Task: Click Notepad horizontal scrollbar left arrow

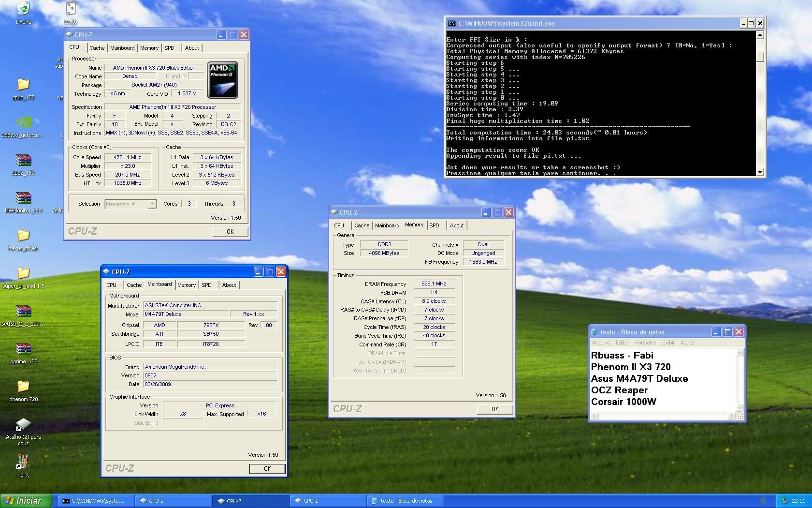Action: click(594, 416)
